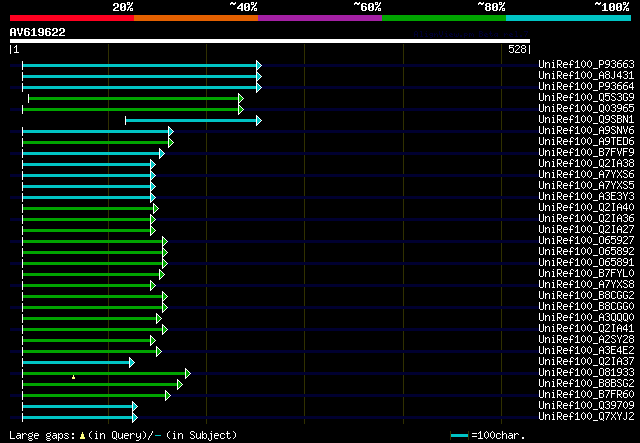Click the UniRef100_A9SNV6 label
Screen dimensions: 640x443
[586, 130]
